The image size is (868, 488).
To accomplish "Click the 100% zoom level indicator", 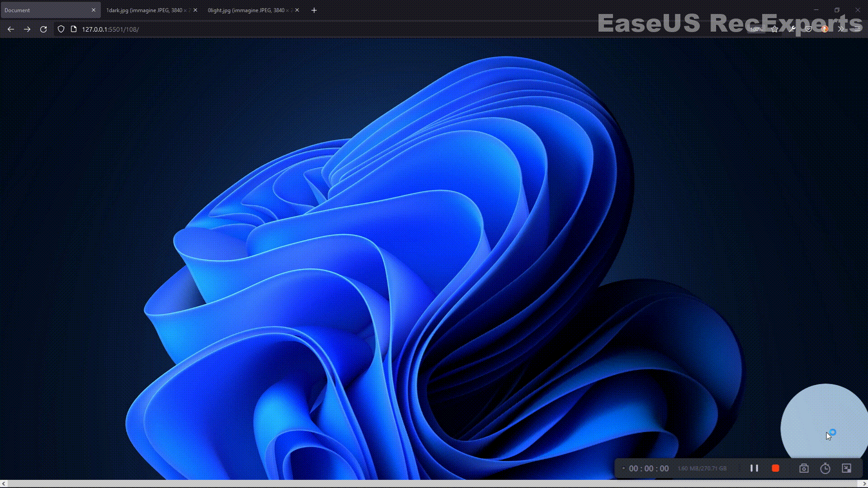I will (x=756, y=29).
